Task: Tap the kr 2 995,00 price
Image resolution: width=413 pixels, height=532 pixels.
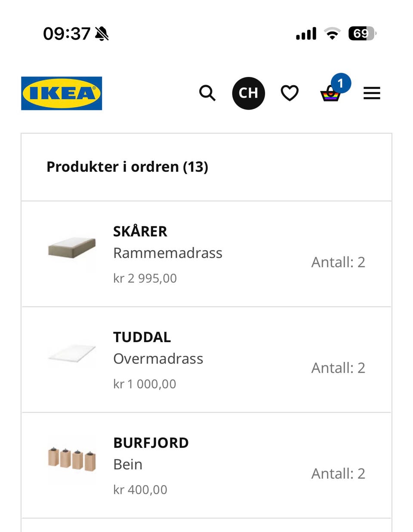Action: pyautogui.click(x=145, y=278)
